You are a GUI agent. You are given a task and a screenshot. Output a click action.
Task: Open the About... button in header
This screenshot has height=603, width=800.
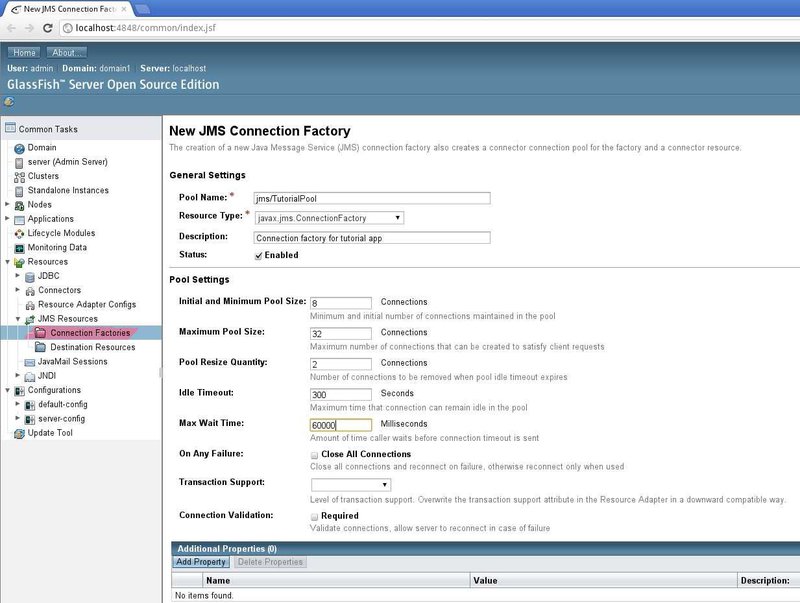tap(66, 53)
